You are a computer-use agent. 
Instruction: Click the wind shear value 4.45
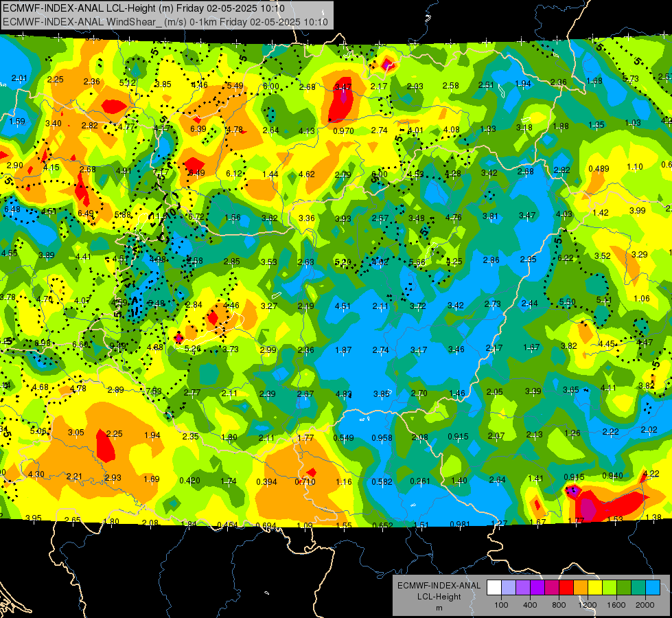(606, 344)
